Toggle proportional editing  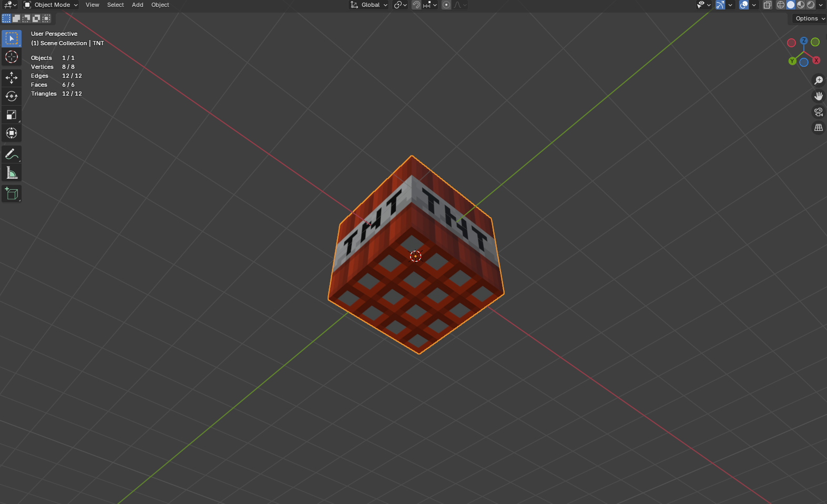pos(446,5)
